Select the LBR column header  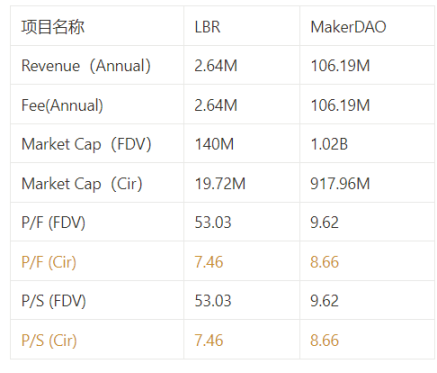point(207,27)
